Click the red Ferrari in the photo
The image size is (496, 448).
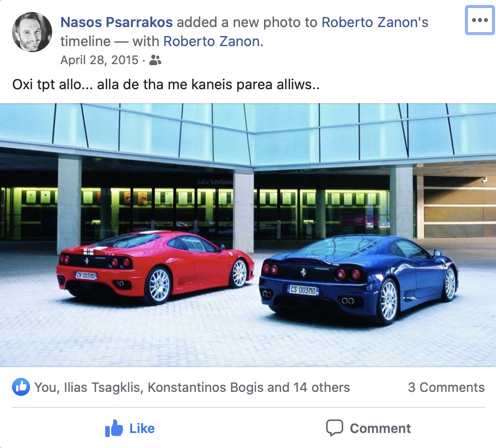click(155, 267)
